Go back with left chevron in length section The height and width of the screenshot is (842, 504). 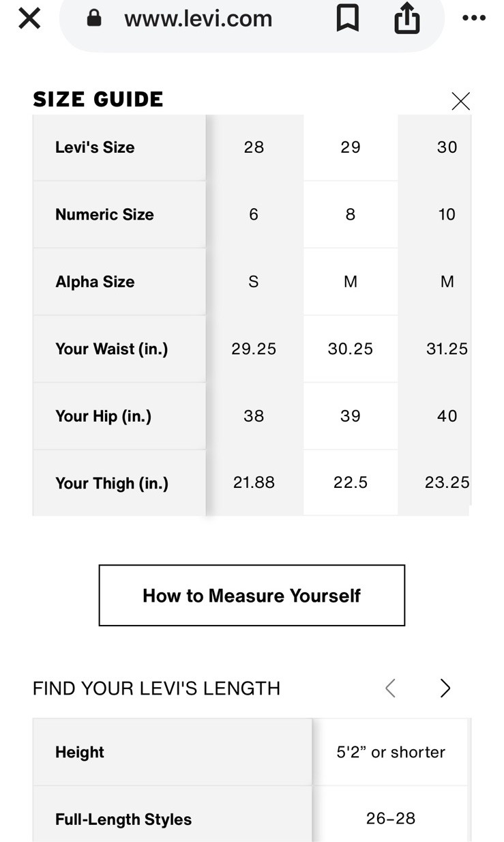[390, 688]
